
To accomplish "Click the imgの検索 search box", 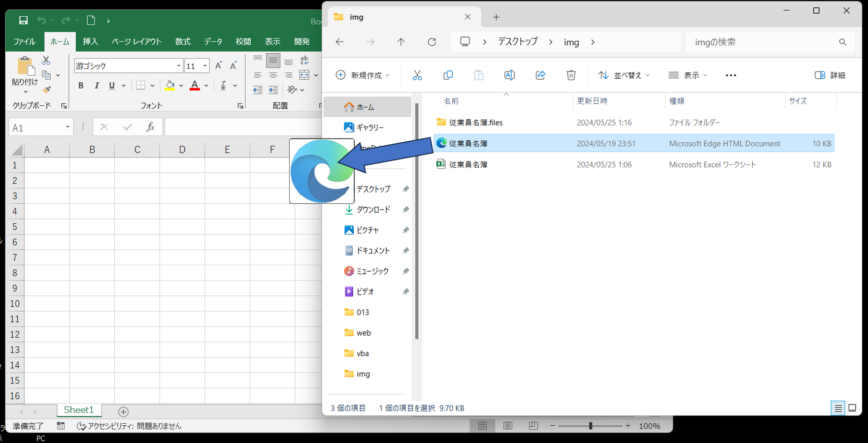I will (x=764, y=42).
